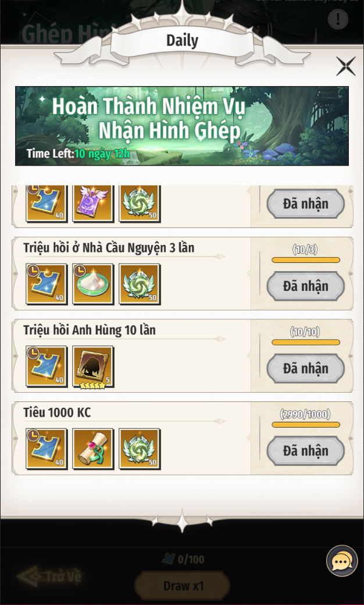Tap the four-star hero shard reward

tap(93, 366)
